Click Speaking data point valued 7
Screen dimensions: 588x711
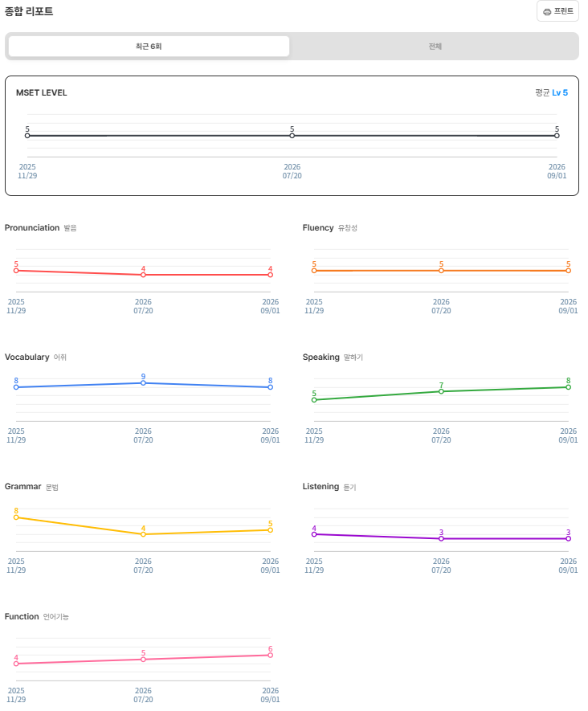441,391
